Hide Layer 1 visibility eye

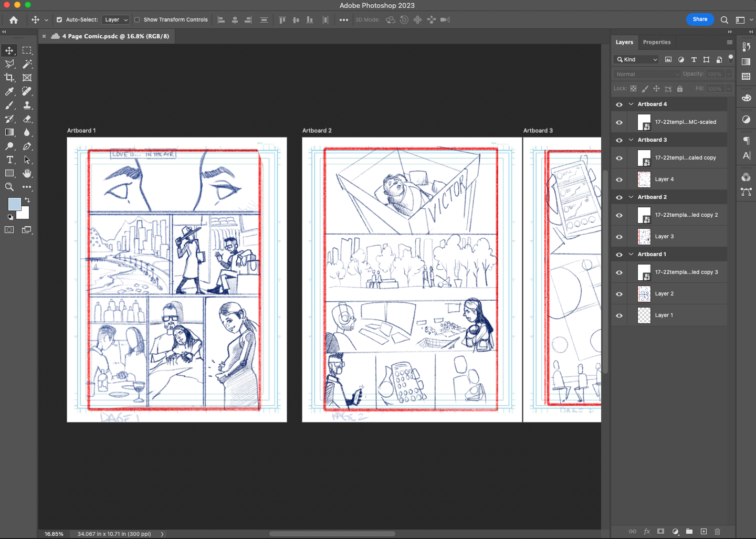(x=619, y=315)
